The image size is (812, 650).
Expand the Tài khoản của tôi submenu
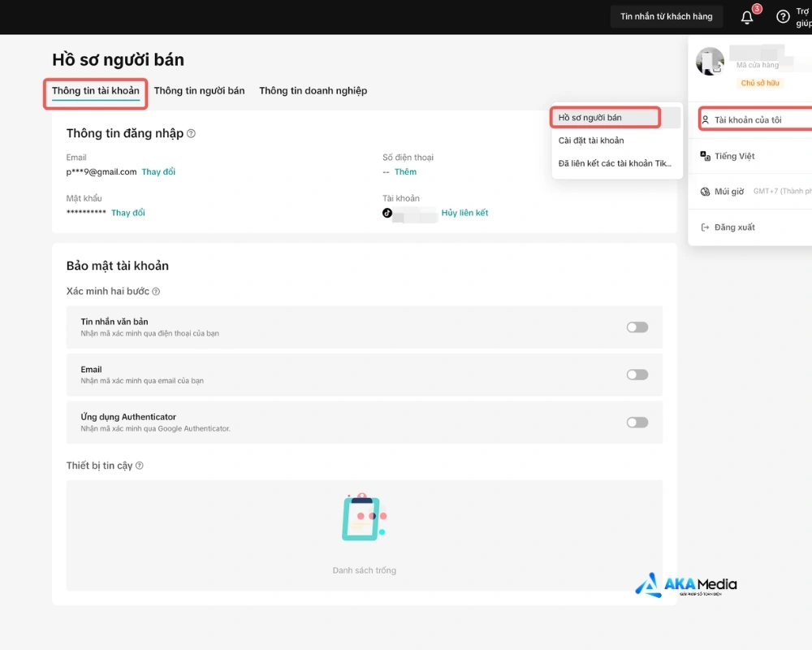point(748,120)
